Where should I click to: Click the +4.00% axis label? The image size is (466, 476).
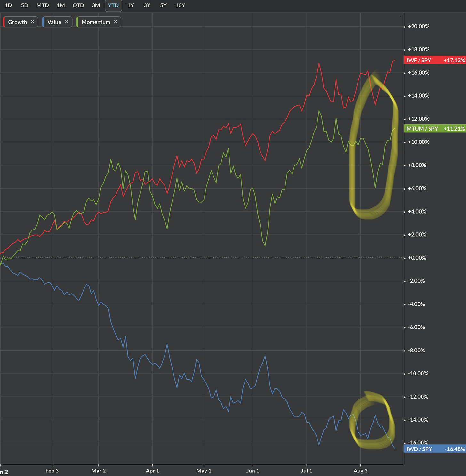tap(417, 212)
